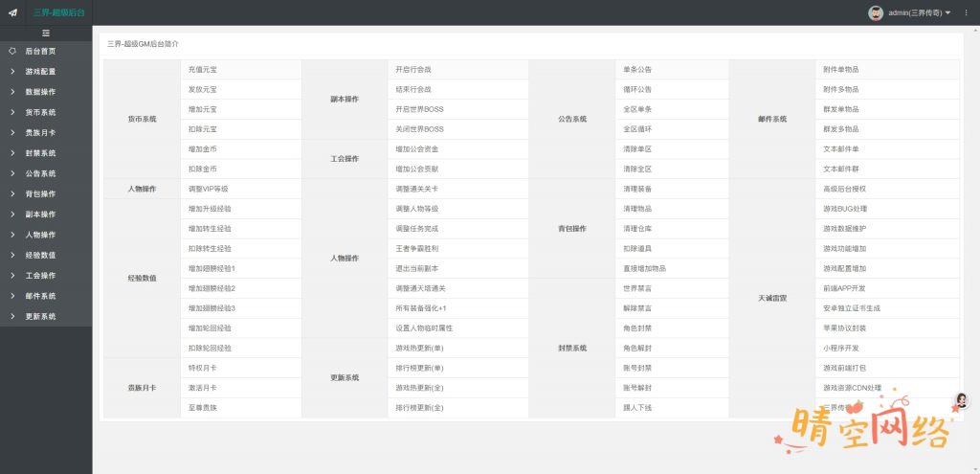The image size is (980, 474).
Task: Click the scroll-up arrow on the scrollbar
Action: pos(975,31)
